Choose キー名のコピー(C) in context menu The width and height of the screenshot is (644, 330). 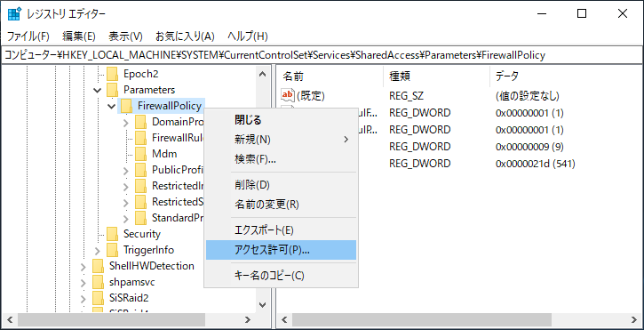[281, 275]
